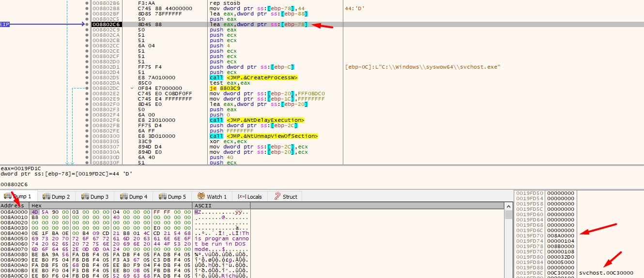
Task: Click the dump scrollbar up arrow
Action: pyautogui.click(x=508, y=205)
